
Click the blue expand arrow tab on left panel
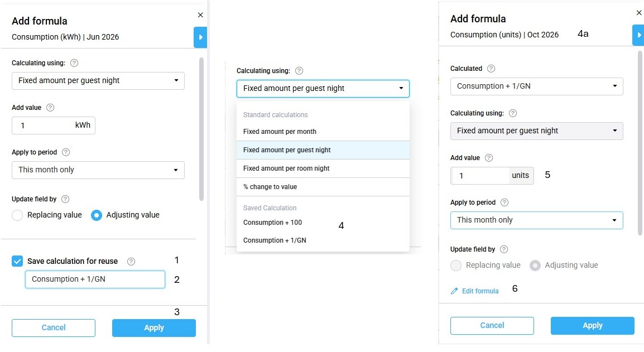pos(200,37)
